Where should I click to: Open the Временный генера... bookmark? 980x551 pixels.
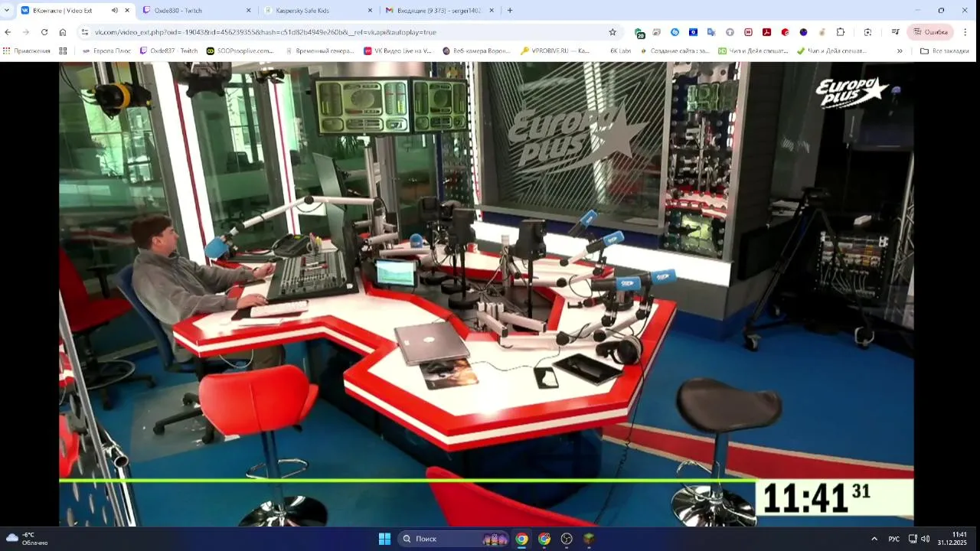(320, 51)
